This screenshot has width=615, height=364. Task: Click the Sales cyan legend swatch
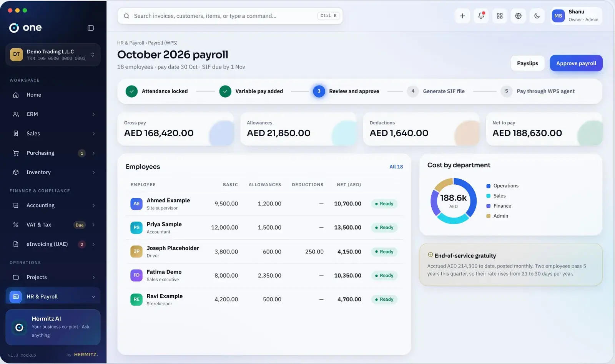point(488,196)
